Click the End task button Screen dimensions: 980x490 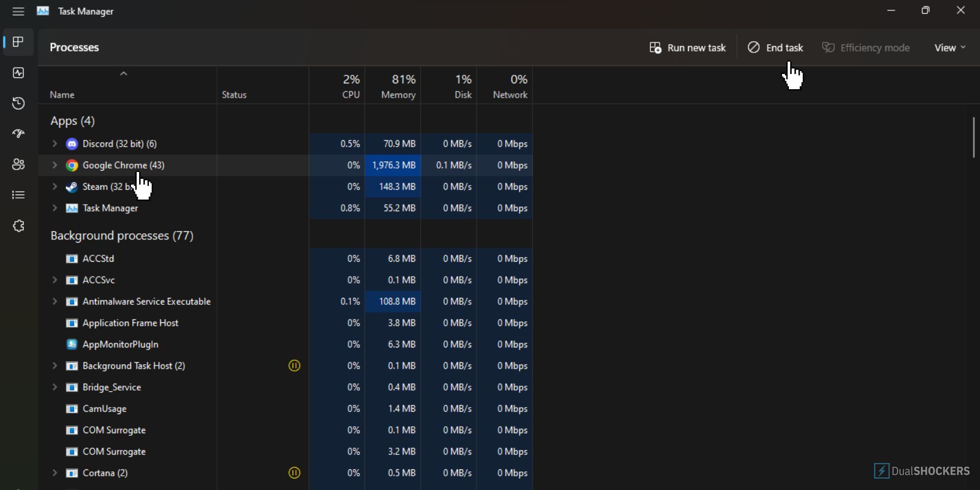point(775,48)
